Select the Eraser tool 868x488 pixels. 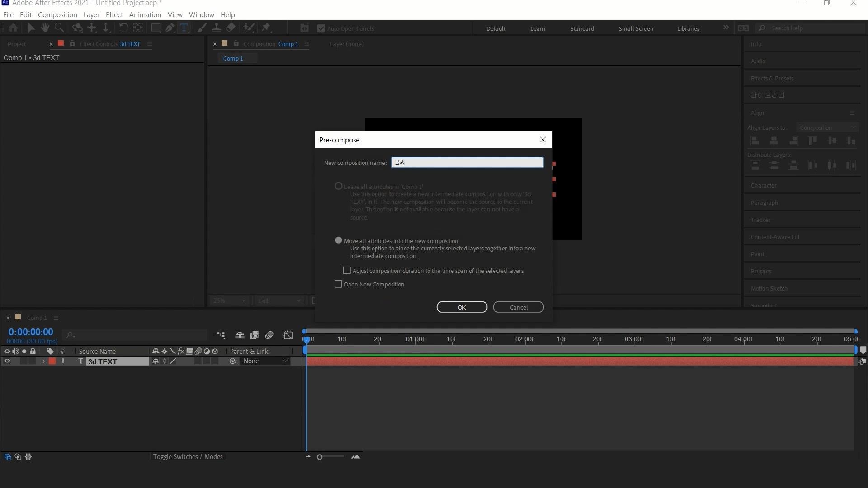pyautogui.click(x=231, y=28)
